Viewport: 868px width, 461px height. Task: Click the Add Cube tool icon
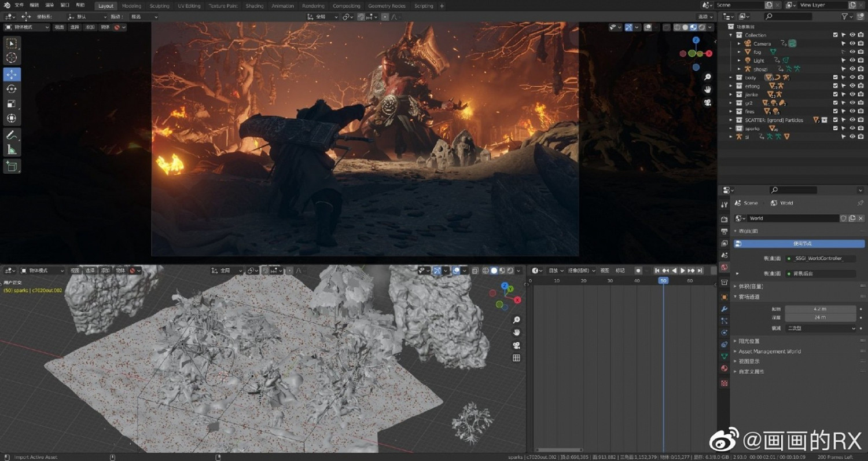pos(12,167)
